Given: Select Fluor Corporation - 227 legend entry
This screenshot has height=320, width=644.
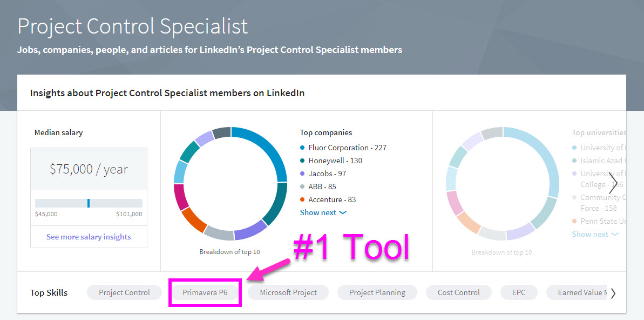Looking at the screenshot, I should pyautogui.click(x=343, y=148).
